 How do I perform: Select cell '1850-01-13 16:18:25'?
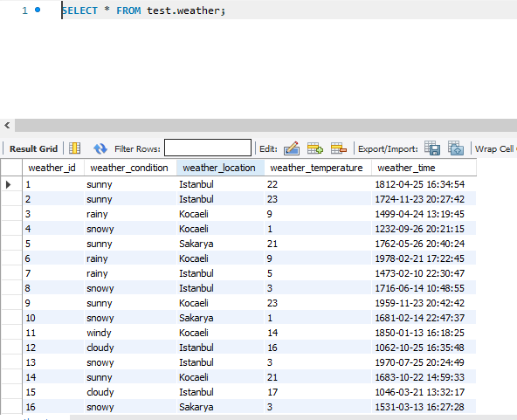tap(424, 333)
